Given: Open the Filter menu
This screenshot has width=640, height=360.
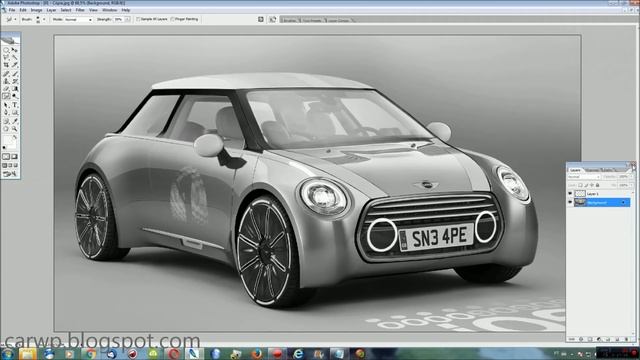Looking at the screenshot, I should pos(80,10).
